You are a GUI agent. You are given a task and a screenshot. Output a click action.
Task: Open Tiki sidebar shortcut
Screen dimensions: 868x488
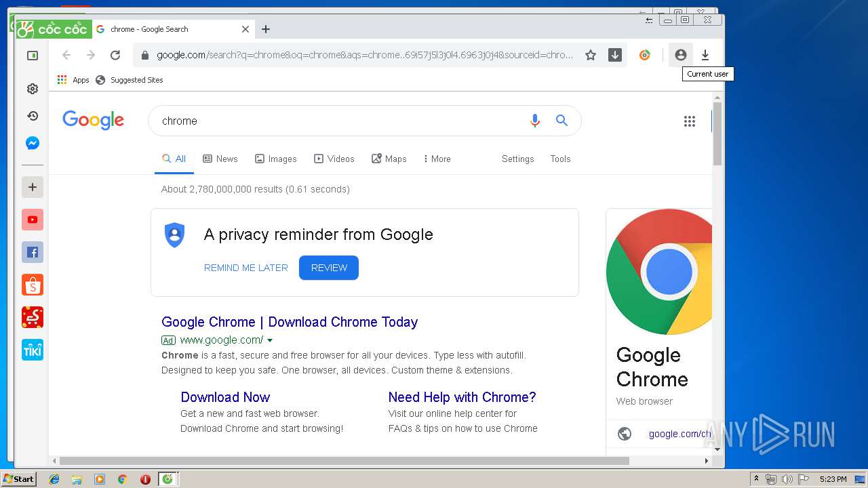point(33,350)
